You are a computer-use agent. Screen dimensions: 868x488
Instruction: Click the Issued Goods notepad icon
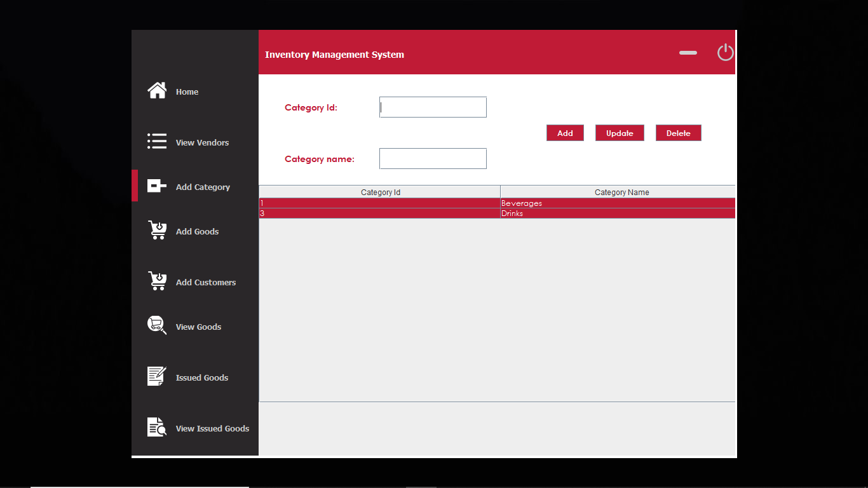coord(157,376)
